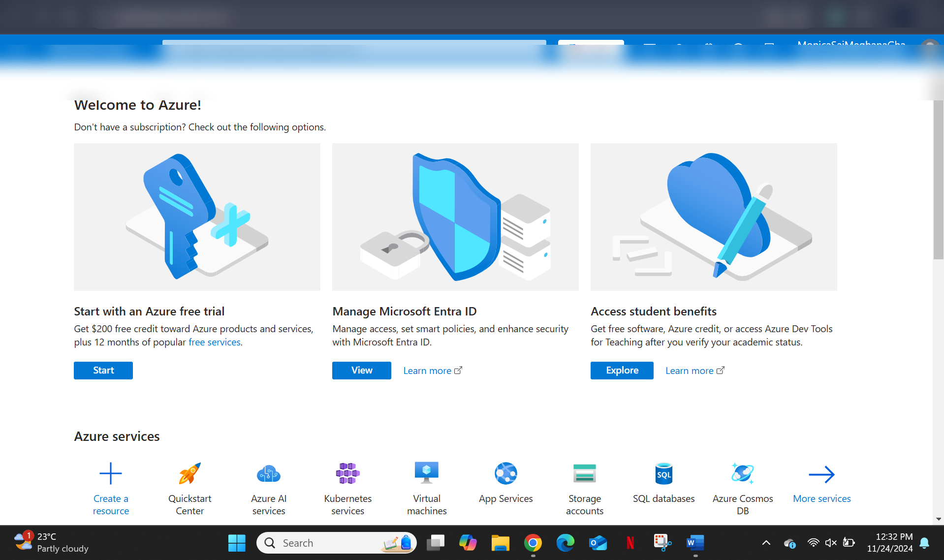This screenshot has width=944, height=560.
Task: Show hidden system tray icons
Action: pyautogui.click(x=766, y=543)
